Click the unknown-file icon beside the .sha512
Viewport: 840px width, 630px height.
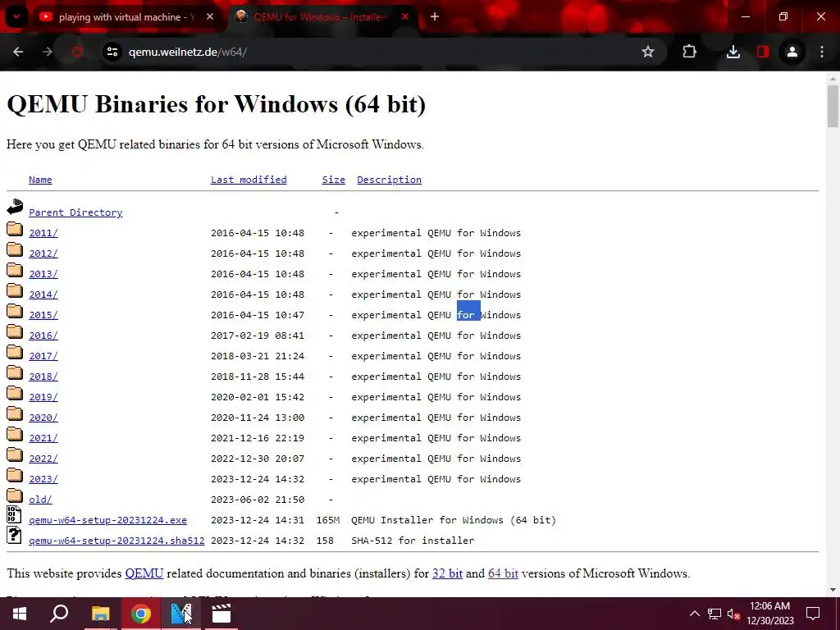[14, 535]
